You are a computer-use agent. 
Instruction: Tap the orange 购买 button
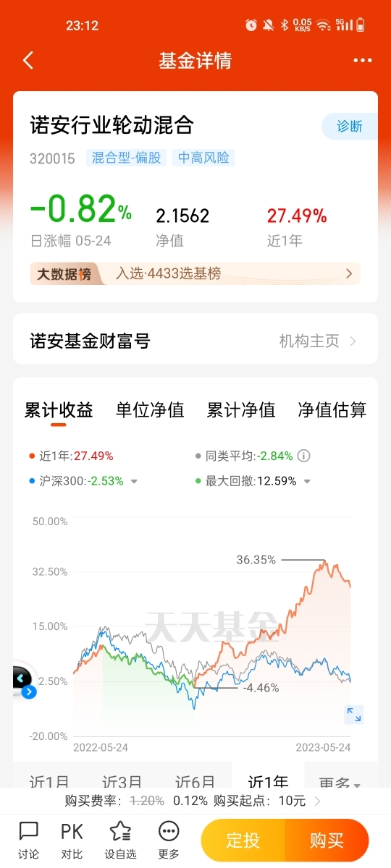click(327, 841)
